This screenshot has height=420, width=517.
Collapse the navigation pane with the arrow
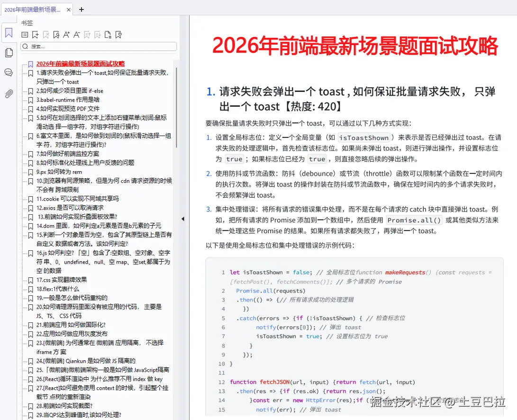pyautogui.click(x=182, y=219)
